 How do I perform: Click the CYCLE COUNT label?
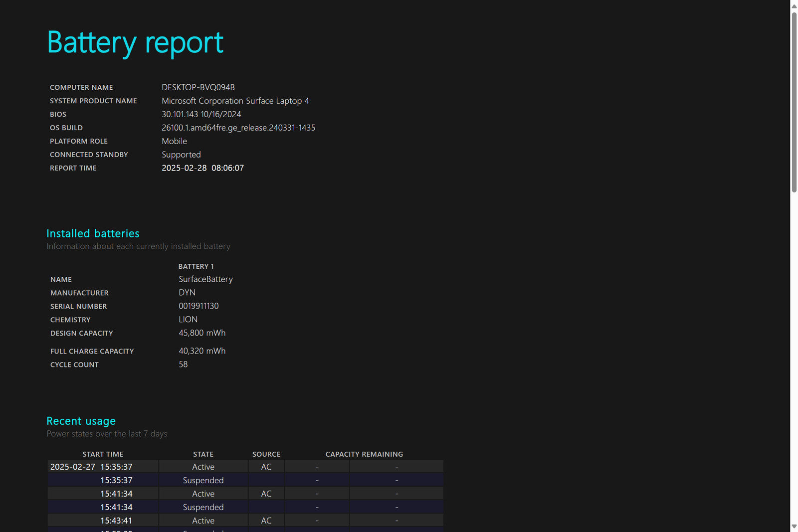pyautogui.click(x=74, y=364)
